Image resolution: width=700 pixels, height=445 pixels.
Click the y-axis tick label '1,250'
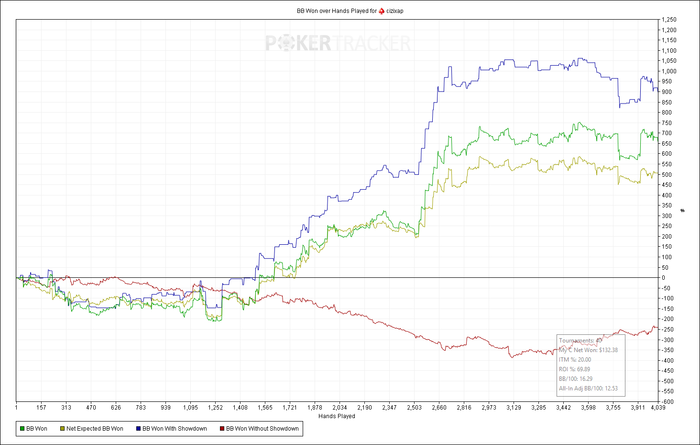tap(669, 20)
